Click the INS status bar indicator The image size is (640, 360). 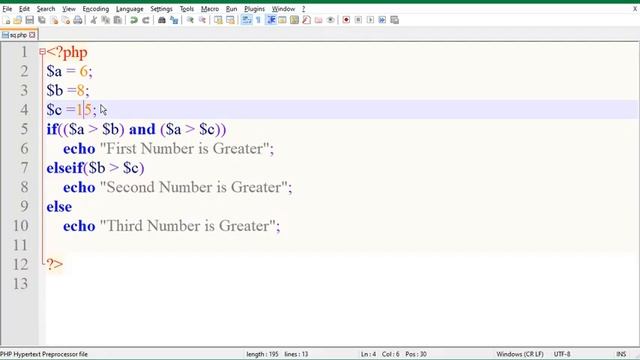(x=621, y=354)
